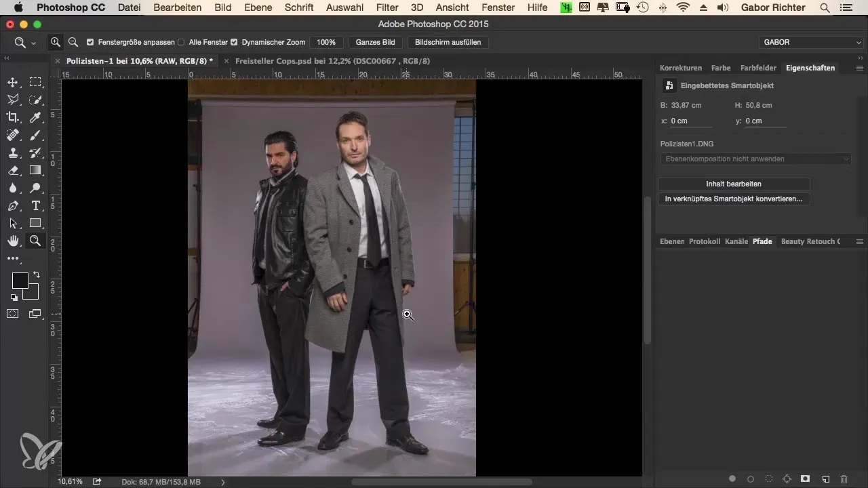868x488 pixels.
Task: Open the Eigenschaften panel flyout menu
Action: point(860,68)
